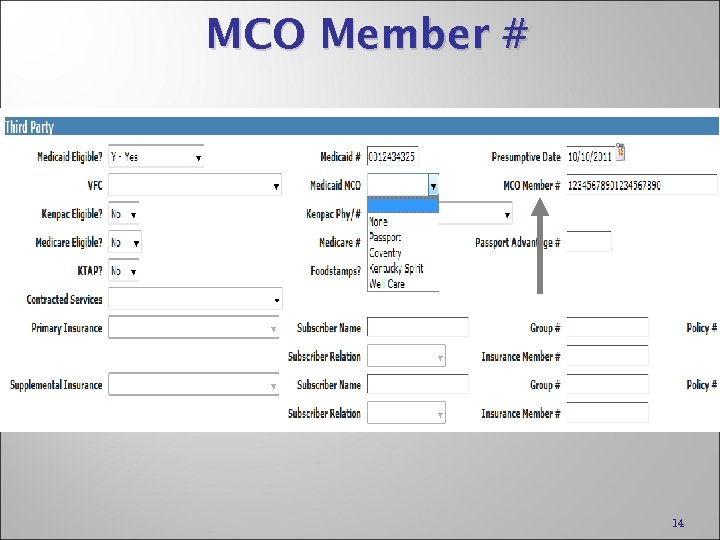Click Group # field in Primary Insurance row
The width and height of the screenshot is (720, 540).
click(608, 328)
